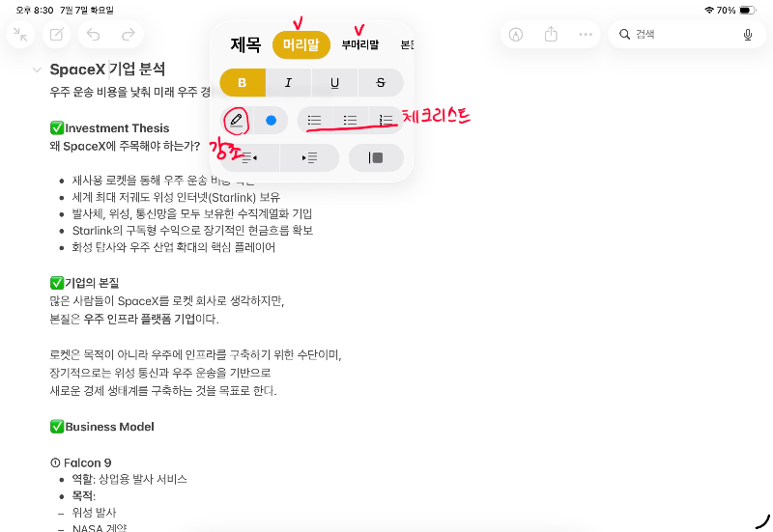Toggle the highlight pen emphasis button
The image size is (773, 532).
(236, 120)
